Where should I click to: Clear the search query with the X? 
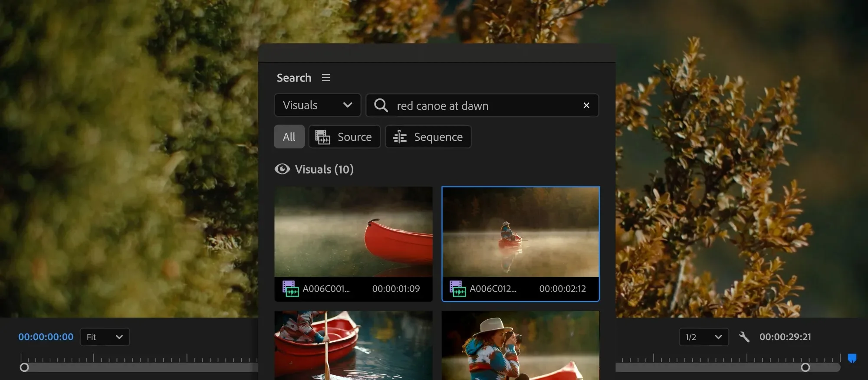click(x=586, y=105)
